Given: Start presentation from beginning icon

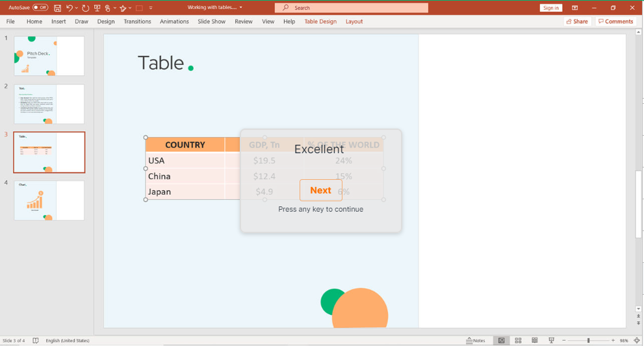Looking at the screenshot, I should 97,8.
